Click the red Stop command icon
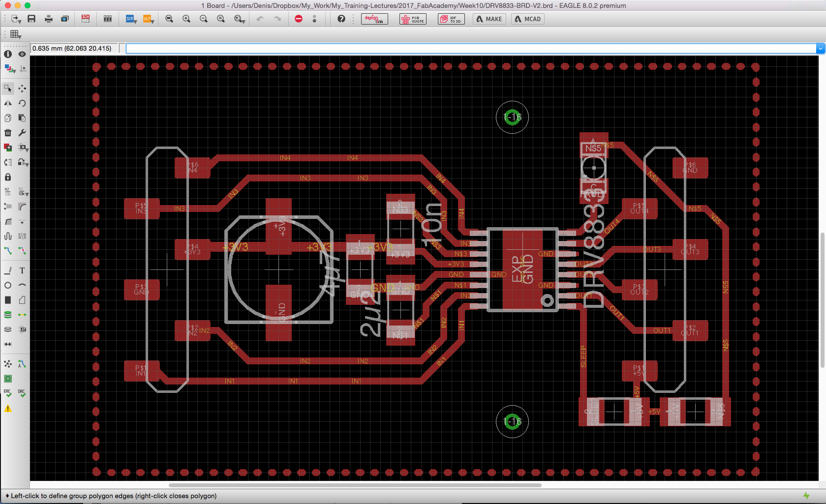This screenshot has height=504, width=826. (299, 19)
